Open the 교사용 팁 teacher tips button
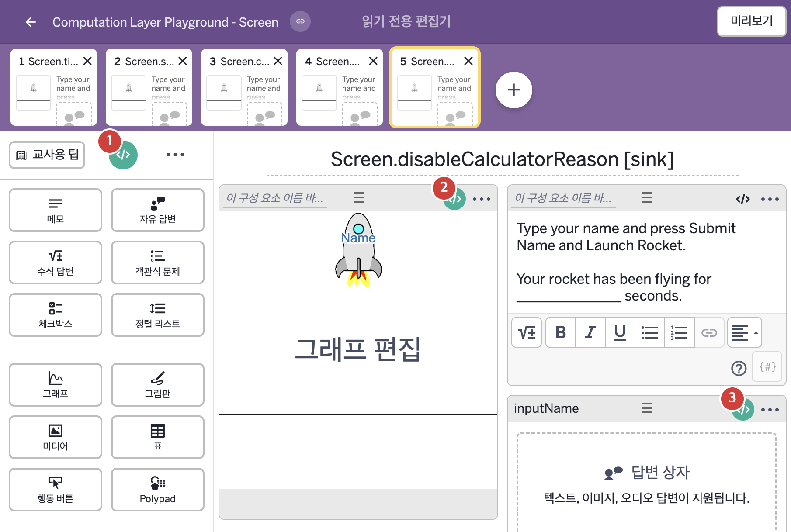The height and width of the screenshot is (532, 791). [x=47, y=155]
